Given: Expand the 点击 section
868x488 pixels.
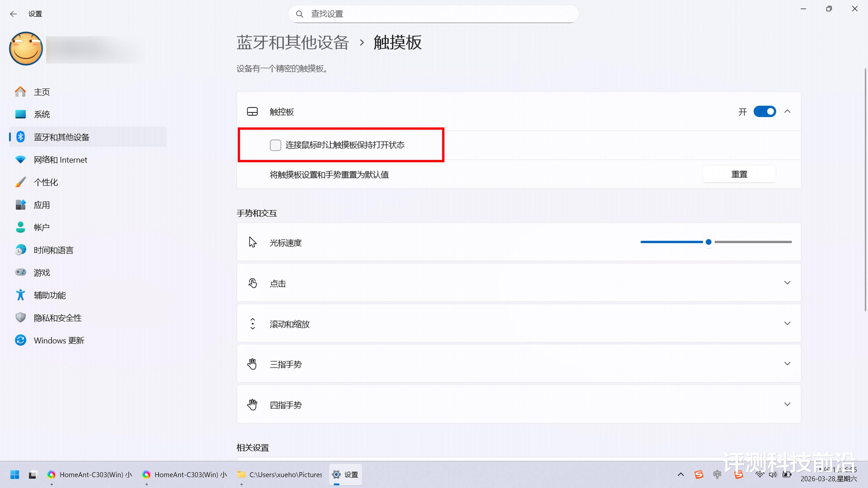Looking at the screenshot, I should pyautogui.click(x=787, y=283).
